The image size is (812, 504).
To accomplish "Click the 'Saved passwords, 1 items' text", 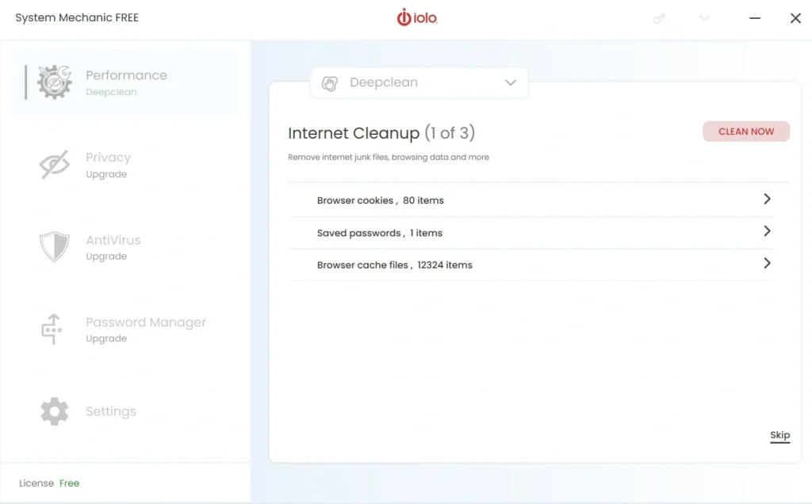I will [x=380, y=233].
